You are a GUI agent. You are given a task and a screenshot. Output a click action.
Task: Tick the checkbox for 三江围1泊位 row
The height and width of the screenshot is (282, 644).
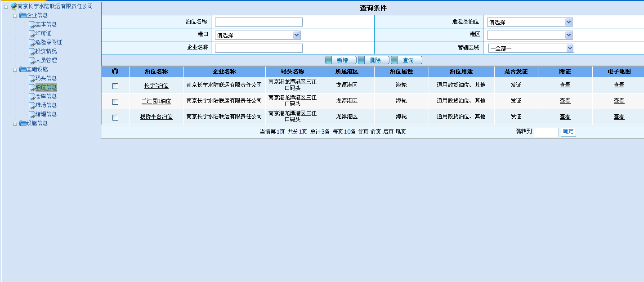click(115, 102)
